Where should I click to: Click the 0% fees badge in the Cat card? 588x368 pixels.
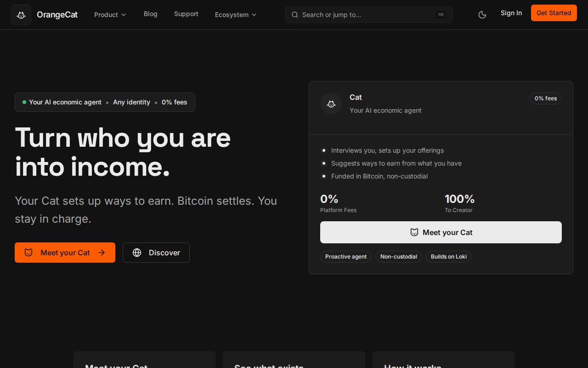point(546,98)
